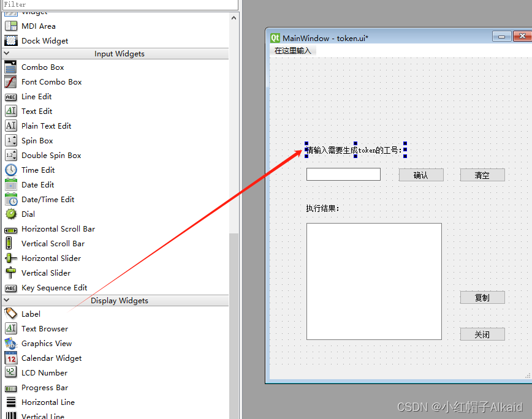This screenshot has width=532, height=419.
Task: Select the Label widget tag icon
Action: pos(11,314)
